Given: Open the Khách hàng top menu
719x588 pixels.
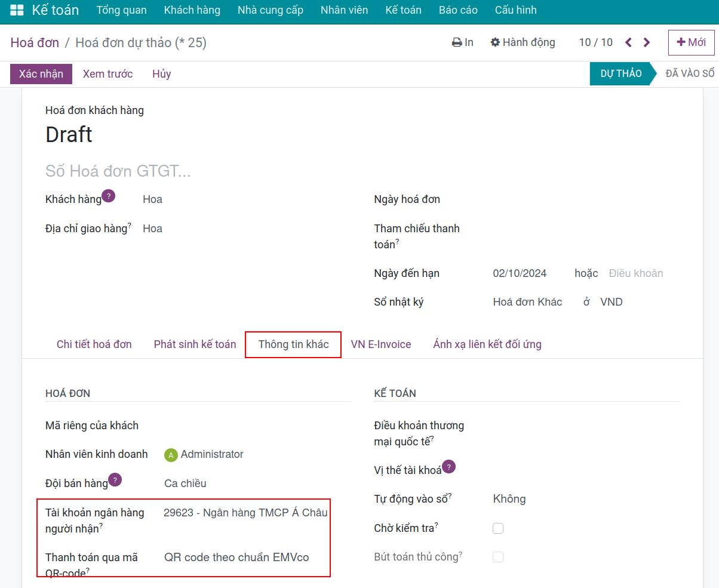Looking at the screenshot, I should [192, 10].
